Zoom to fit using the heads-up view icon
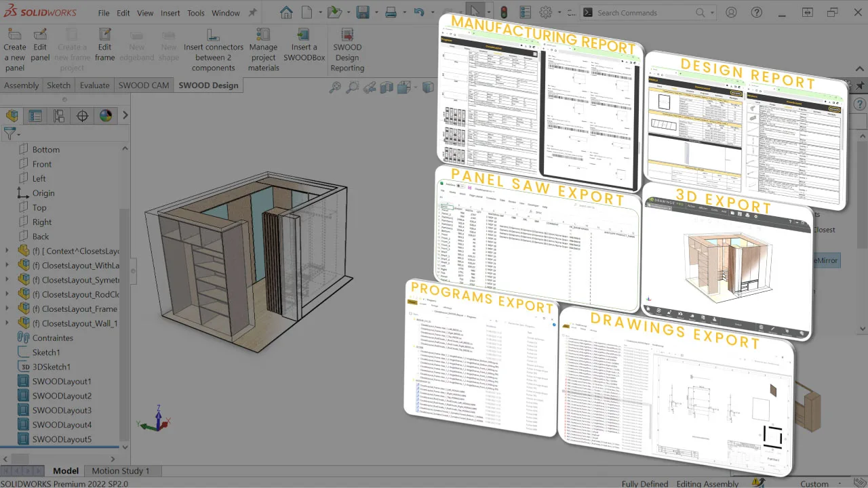The width and height of the screenshot is (868, 488). tap(335, 87)
